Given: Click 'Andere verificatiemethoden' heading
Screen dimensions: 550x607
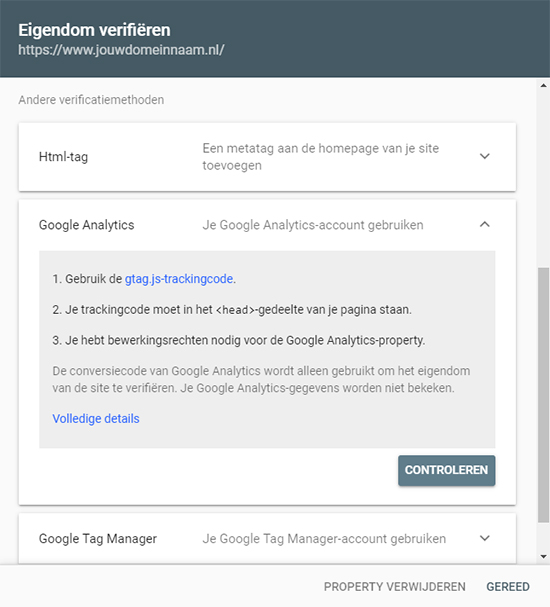Looking at the screenshot, I should coord(91,100).
